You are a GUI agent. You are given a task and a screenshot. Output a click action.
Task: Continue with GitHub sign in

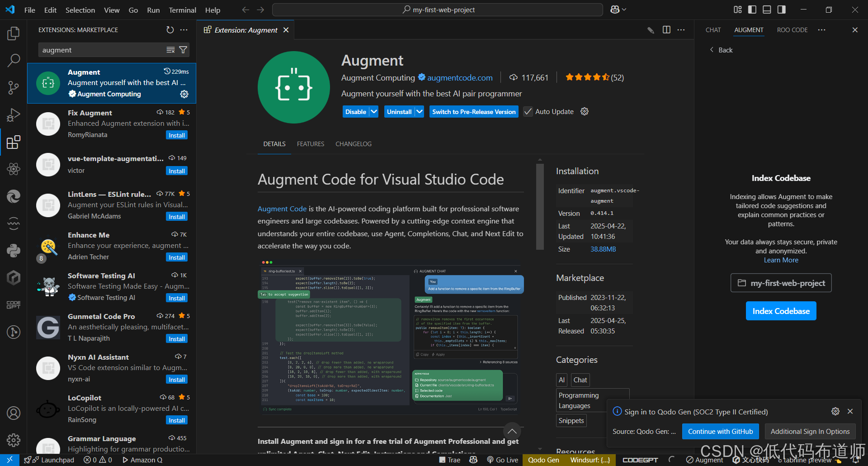tap(720, 431)
